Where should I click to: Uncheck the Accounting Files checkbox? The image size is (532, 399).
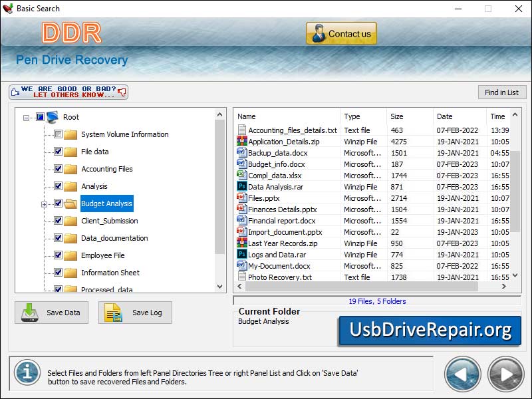[58, 169]
